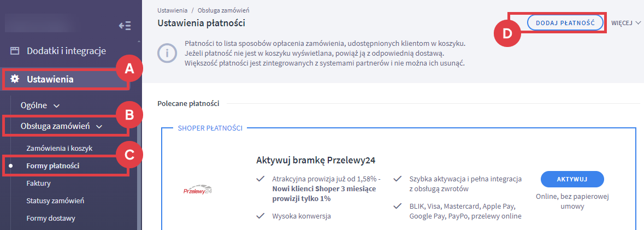Click the Dodatki i integracje box icon
This screenshot has width=644, height=230.
(15, 51)
